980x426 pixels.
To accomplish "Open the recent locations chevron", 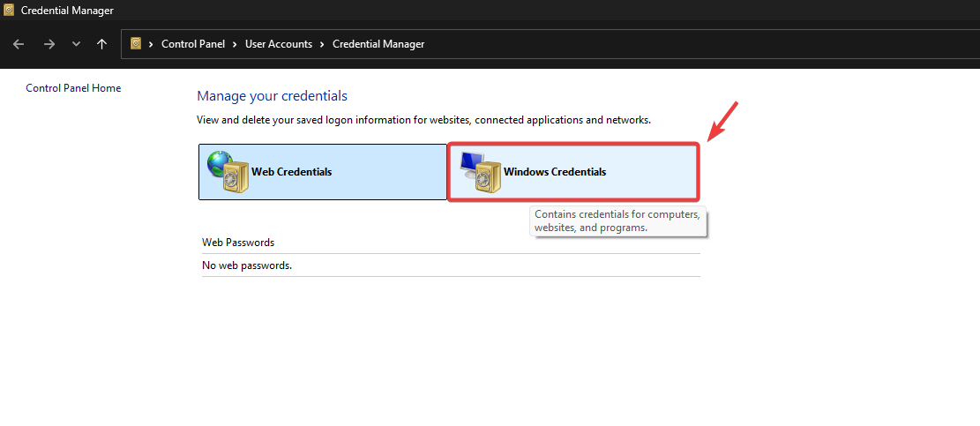I will pos(76,44).
